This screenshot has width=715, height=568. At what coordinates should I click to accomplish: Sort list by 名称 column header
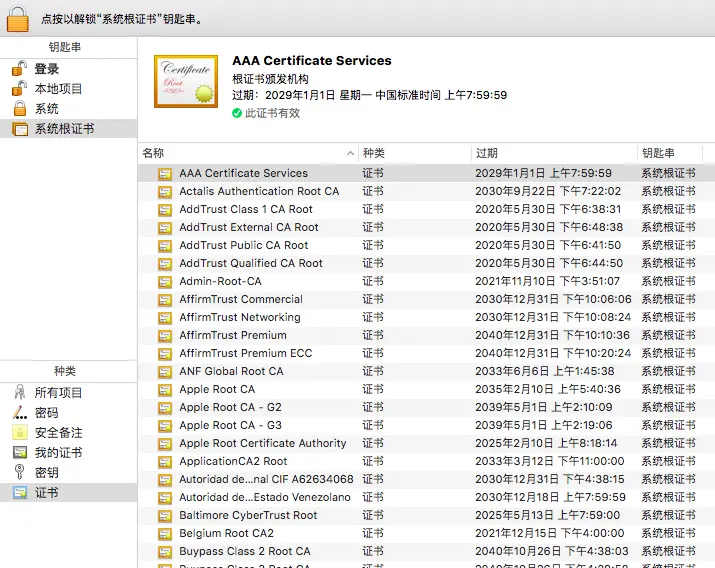tap(248, 153)
